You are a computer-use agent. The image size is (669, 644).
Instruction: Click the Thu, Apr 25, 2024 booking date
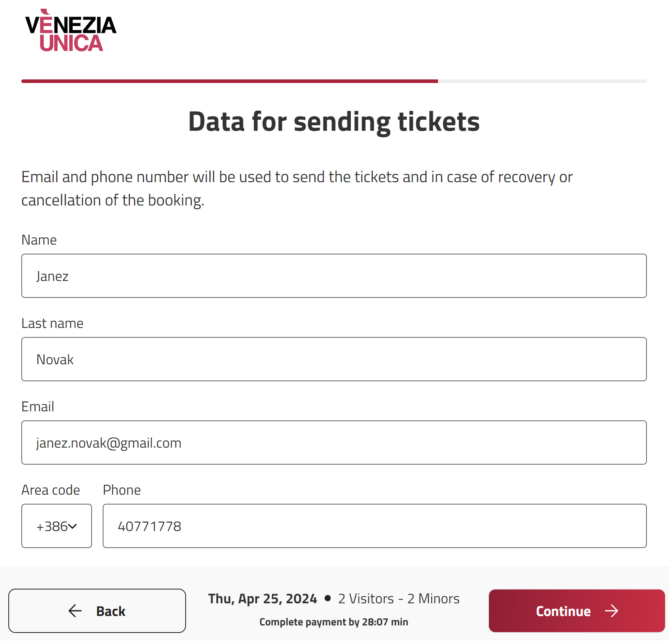pyautogui.click(x=262, y=599)
